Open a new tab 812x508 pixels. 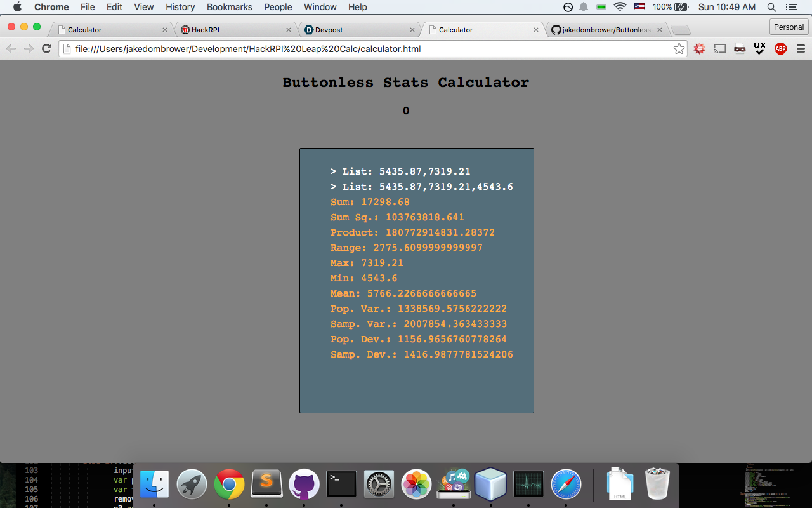681,30
